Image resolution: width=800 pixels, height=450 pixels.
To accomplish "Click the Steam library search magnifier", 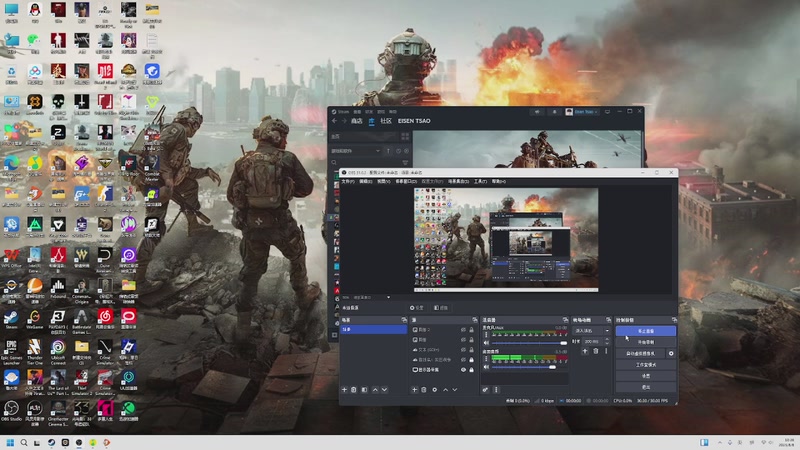I will pos(334,163).
